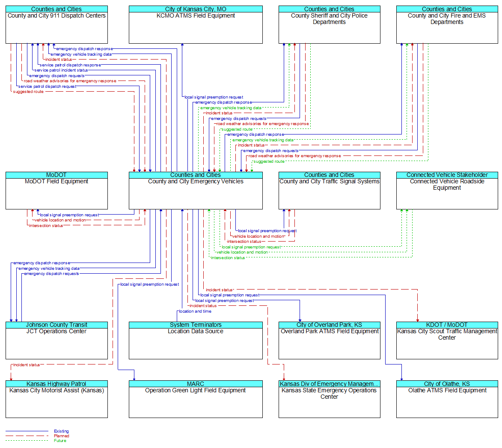
Task: Select the 'MoDOT' stakeholder header
Action: [56, 175]
